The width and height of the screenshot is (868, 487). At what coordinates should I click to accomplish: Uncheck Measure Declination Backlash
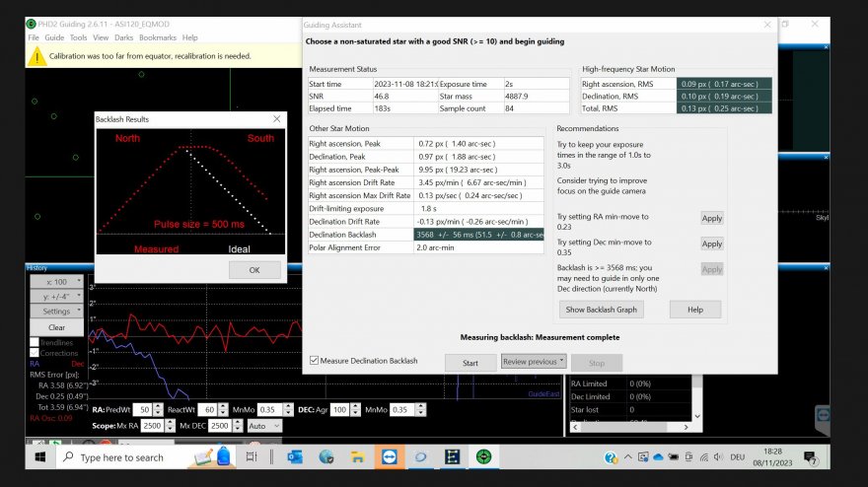click(314, 360)
